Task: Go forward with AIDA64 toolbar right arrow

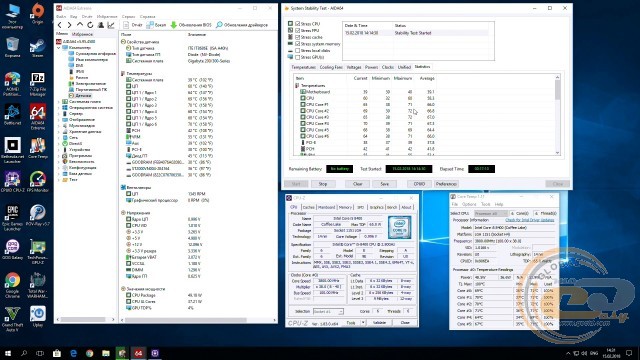Action: 69,25
